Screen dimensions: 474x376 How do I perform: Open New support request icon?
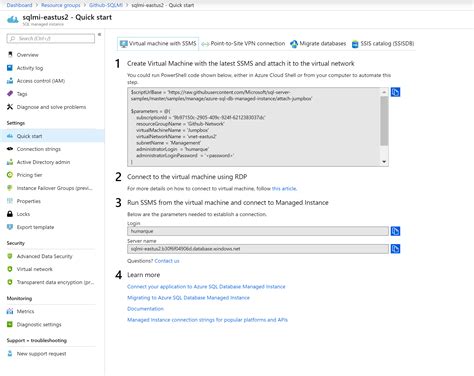click(10, 354)
